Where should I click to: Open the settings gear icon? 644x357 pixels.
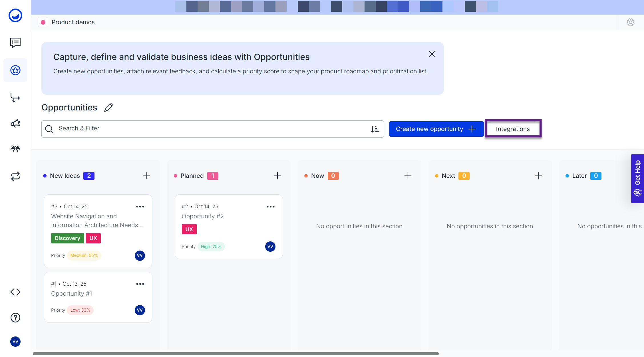[630, 22]
